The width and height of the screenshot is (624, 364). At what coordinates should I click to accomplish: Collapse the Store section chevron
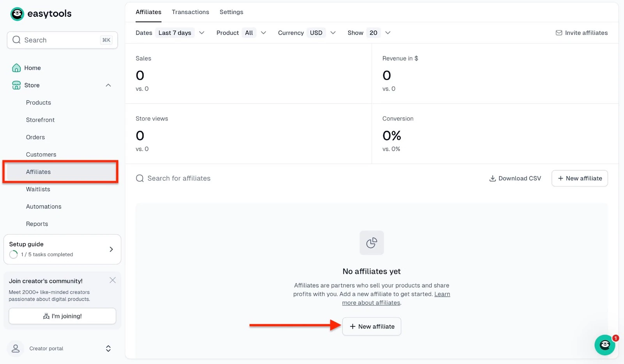coord(108,85)
